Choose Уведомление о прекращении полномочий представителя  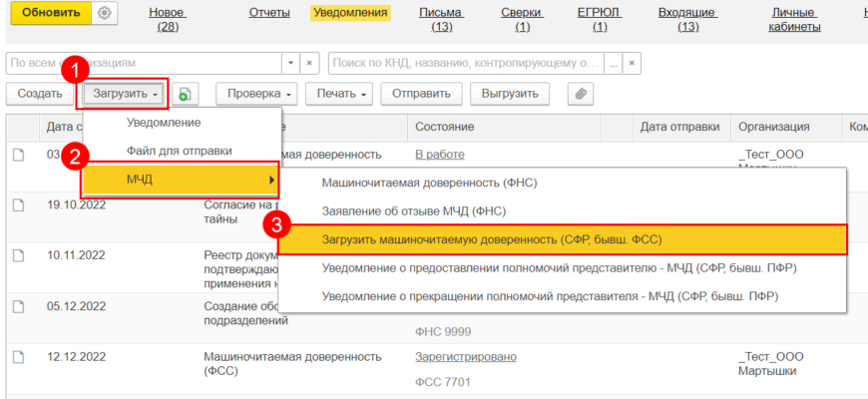coord(562,296)
